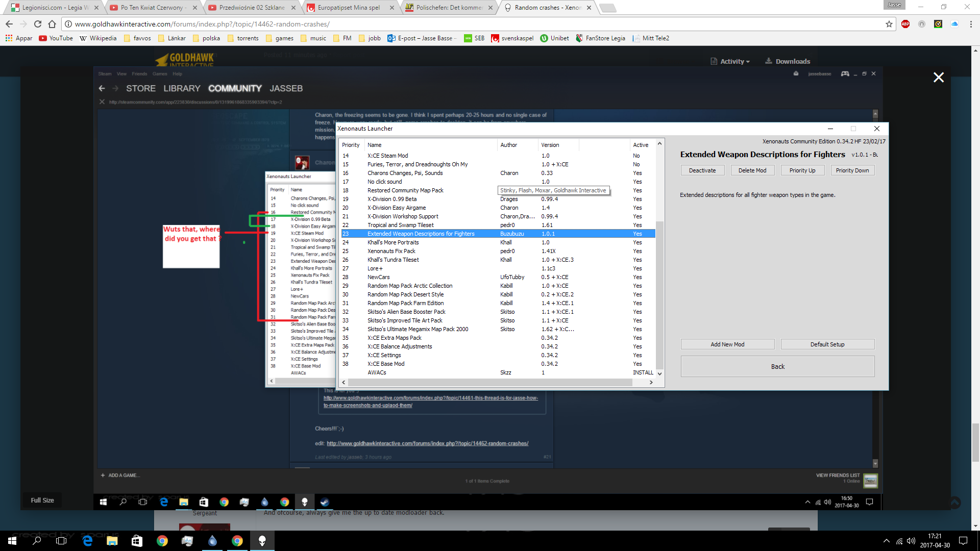Open search on taskbar showing 17:21
The image size is (980, 551).
pos(37,541)
